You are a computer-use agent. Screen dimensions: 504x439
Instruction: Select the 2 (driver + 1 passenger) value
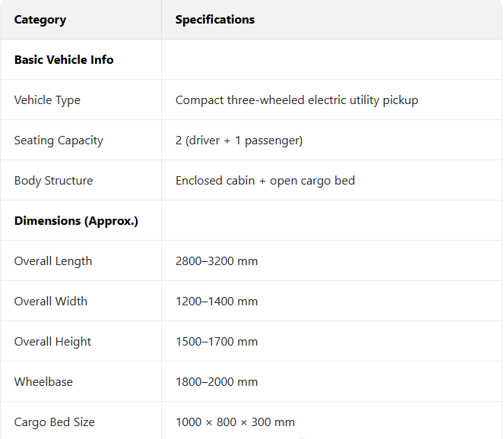[239, 141]
